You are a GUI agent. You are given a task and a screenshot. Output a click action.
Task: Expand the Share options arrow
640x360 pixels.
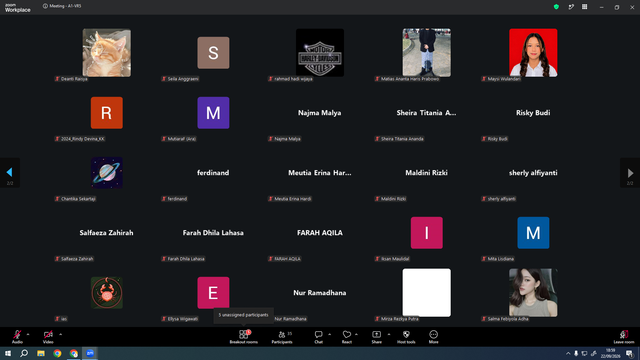tap(389, 334)
